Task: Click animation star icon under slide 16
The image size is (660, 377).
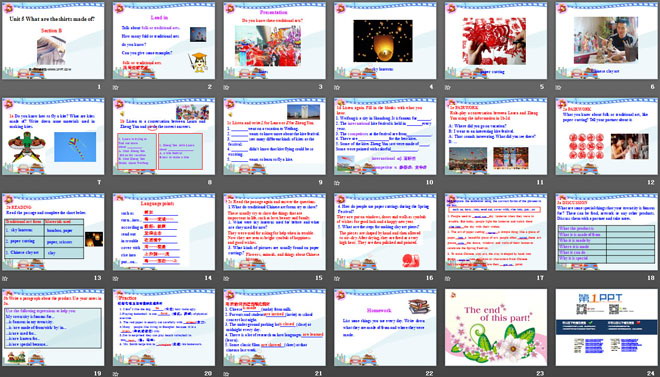Action: pos(337,278)
